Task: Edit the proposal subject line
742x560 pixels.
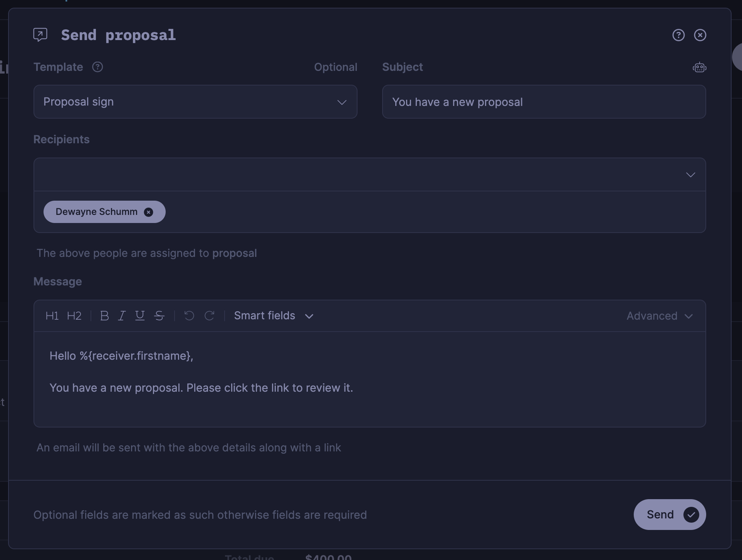Action: (x=543, y=102)
